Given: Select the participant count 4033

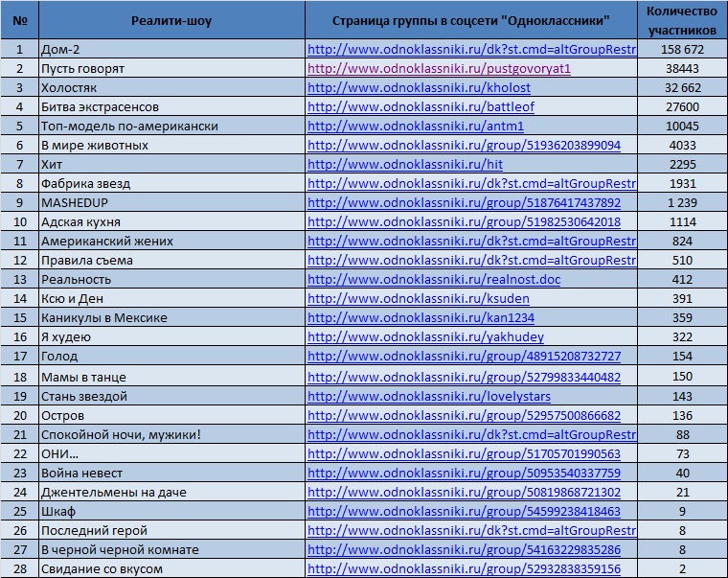Looking at the screenshot, I should click(682, 146).
